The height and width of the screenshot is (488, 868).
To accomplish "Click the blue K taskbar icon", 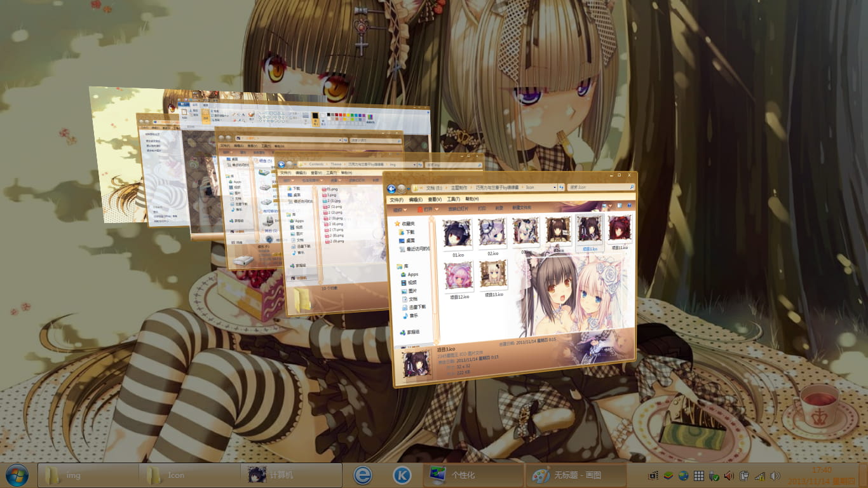I will 402,475.
